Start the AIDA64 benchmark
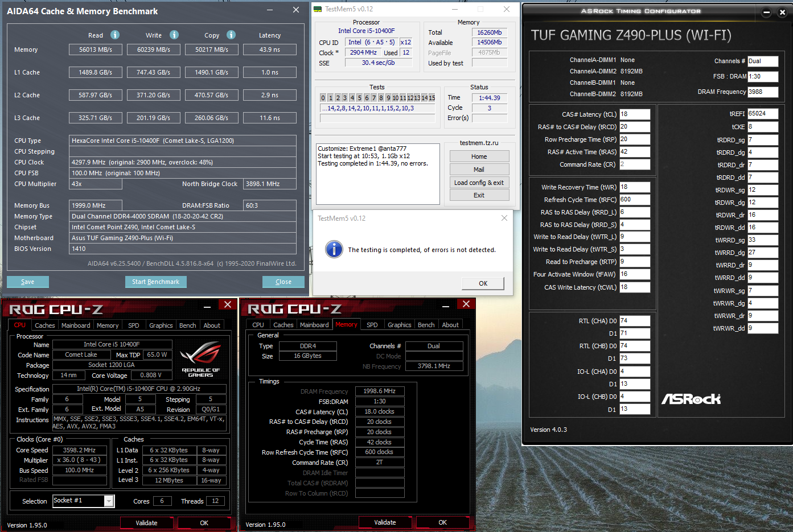 click(x=155, y=282)
